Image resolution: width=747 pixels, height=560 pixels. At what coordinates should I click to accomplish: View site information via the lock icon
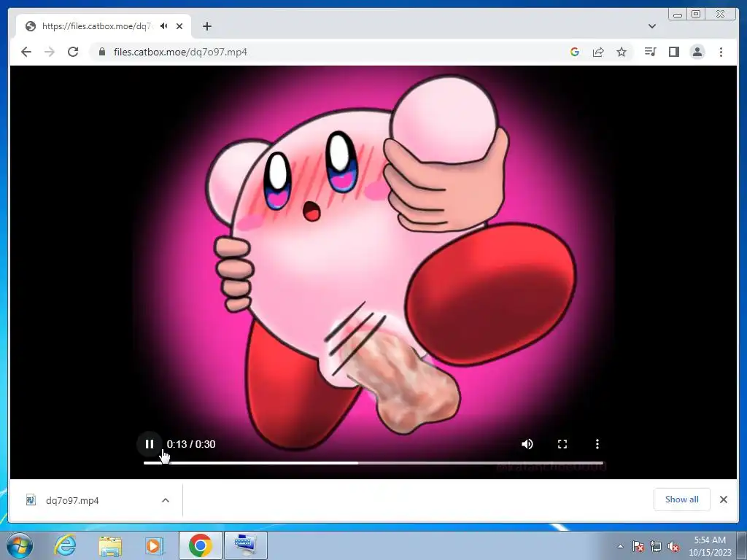(x=102, y=52)
